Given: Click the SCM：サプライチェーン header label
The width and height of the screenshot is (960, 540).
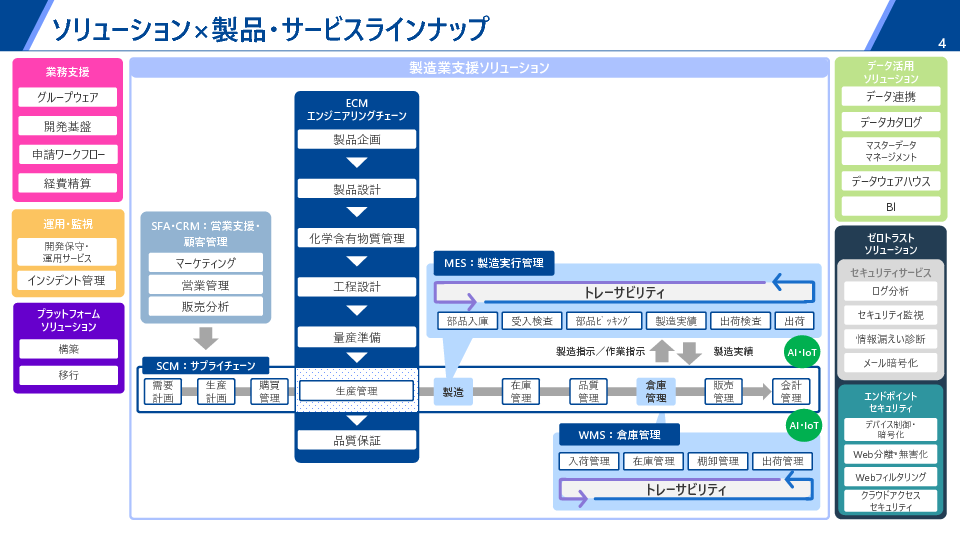Looking at the screenshot, I should (206, 365).
